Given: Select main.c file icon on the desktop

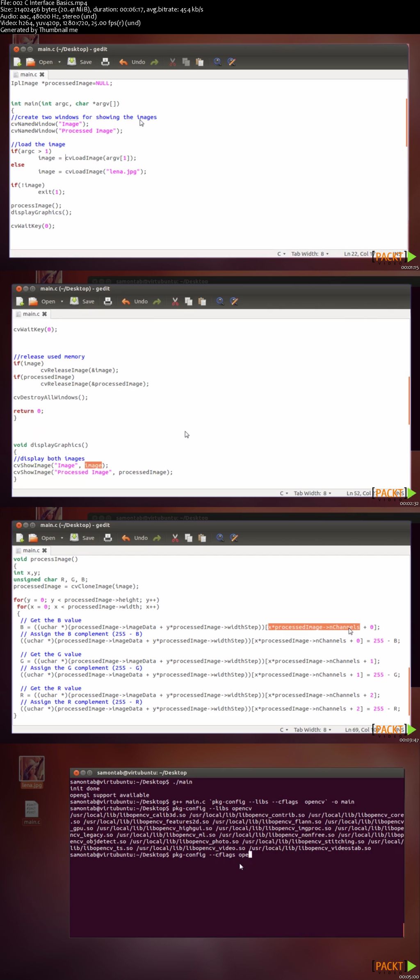Looking at the screenshot, I should point(32,812).
